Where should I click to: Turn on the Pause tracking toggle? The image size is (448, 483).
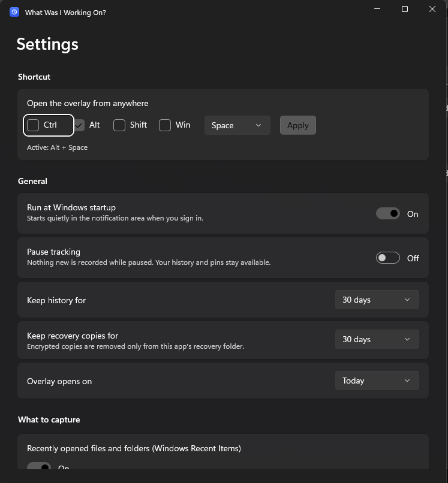coord(388,258)
